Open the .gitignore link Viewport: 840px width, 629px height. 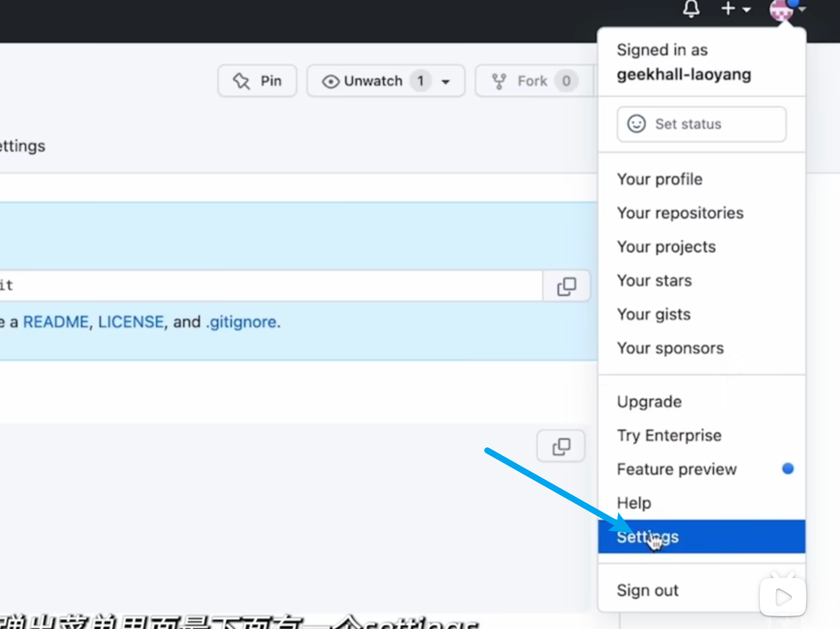(x=241, y=322)
